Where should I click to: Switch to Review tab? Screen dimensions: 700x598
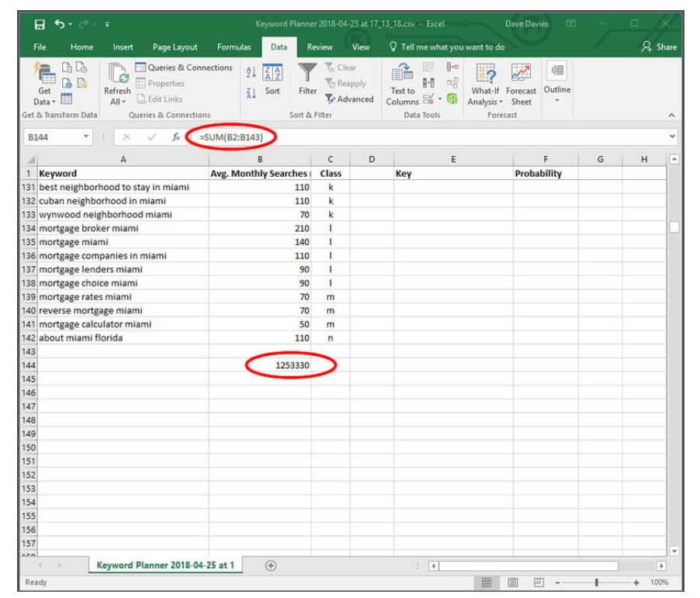tap(320, 47)
